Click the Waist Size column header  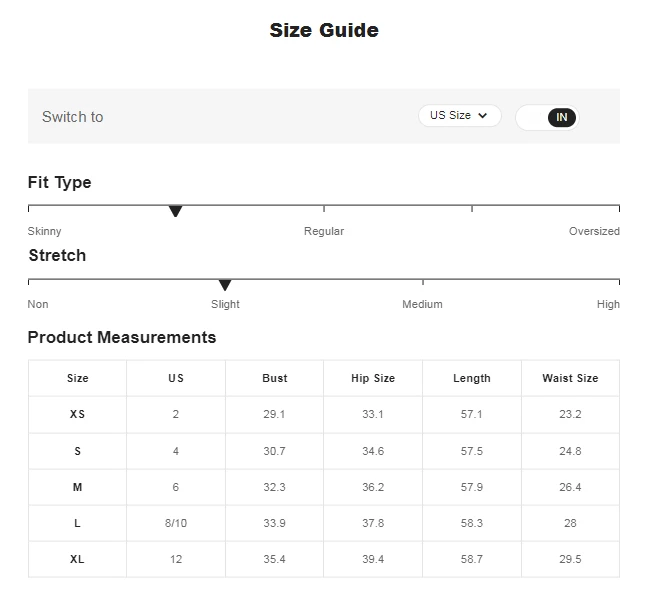570,378
